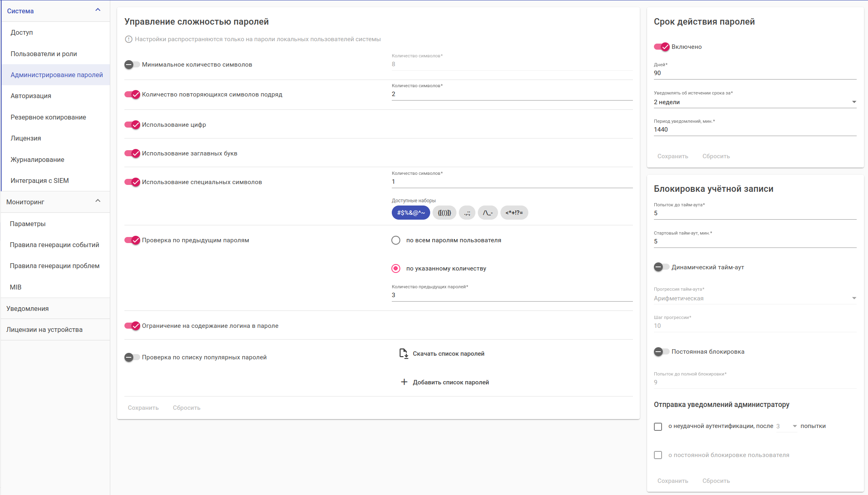Collapse the Система sidebar section
Image resolution: width=868 pixels, height=495 pixels.
coord(98,10)
